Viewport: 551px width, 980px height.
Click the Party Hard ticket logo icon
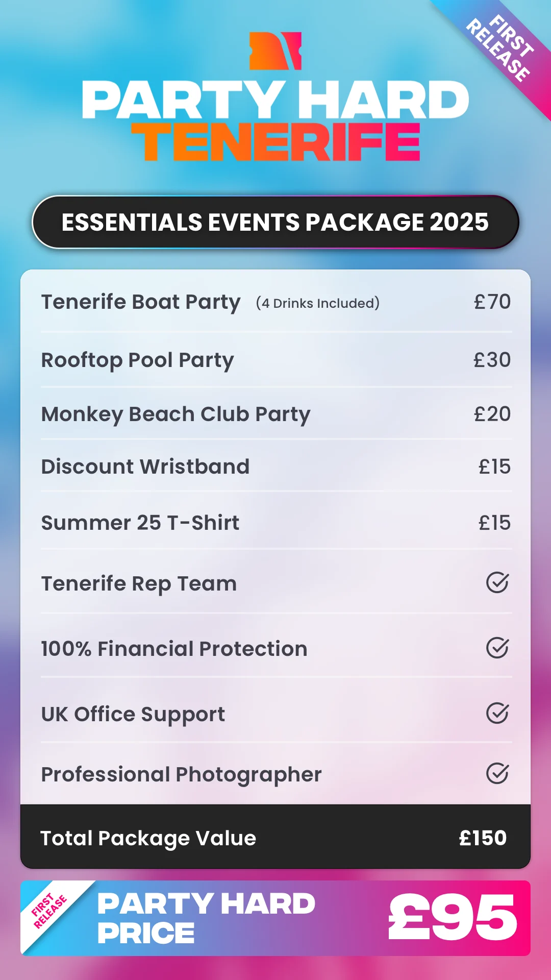pos(275,51)
